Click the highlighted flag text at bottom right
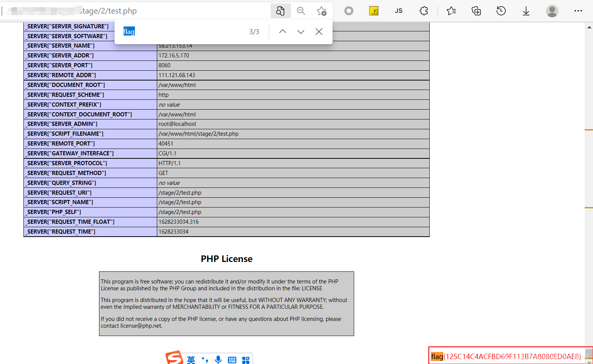Screen dimensions: 593x364 [x=437, y=356]
